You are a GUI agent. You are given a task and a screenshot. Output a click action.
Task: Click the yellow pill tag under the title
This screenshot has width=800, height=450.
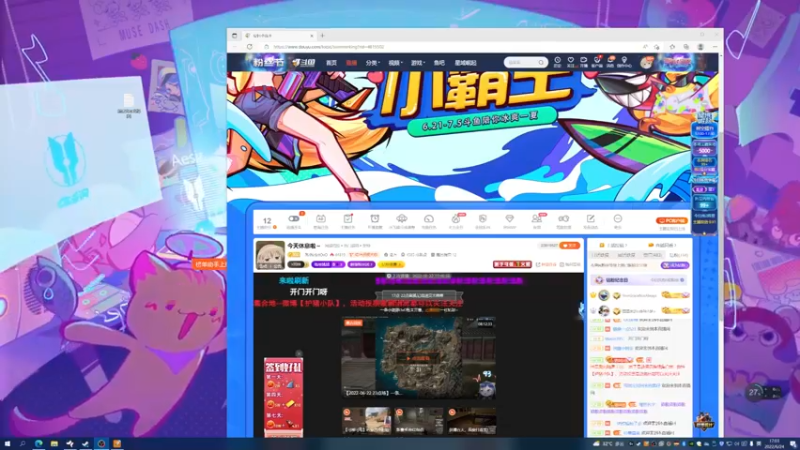pos(391,264)
